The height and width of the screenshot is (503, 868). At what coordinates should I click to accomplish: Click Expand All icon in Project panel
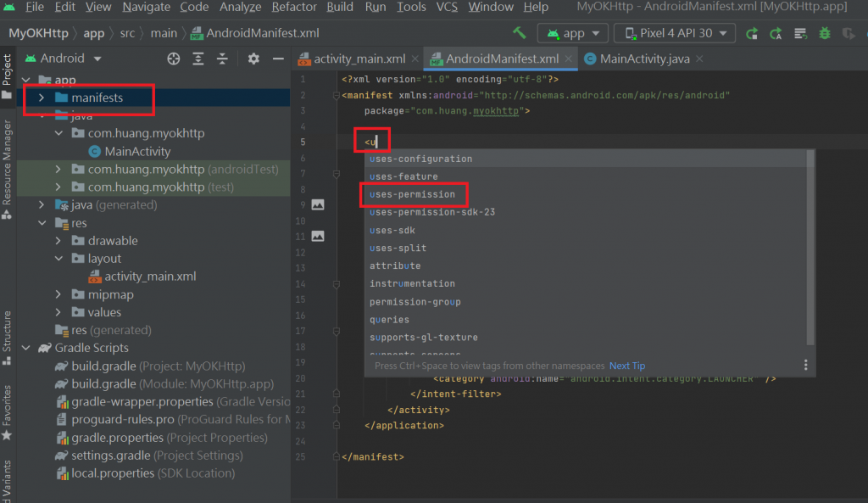[198, 59]
